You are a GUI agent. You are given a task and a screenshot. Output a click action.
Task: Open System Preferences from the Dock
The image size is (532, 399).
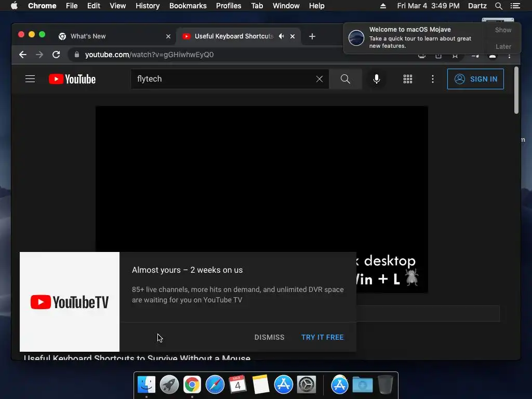click(307, 385)
